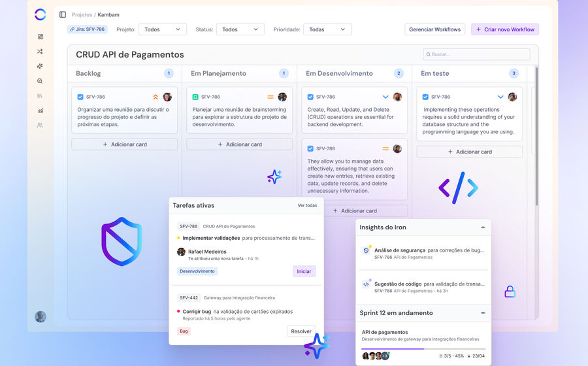Screen dimensions: 588x366
Task: Go to Projetos in the breadcrumb
Action: (x=82, y=14)
